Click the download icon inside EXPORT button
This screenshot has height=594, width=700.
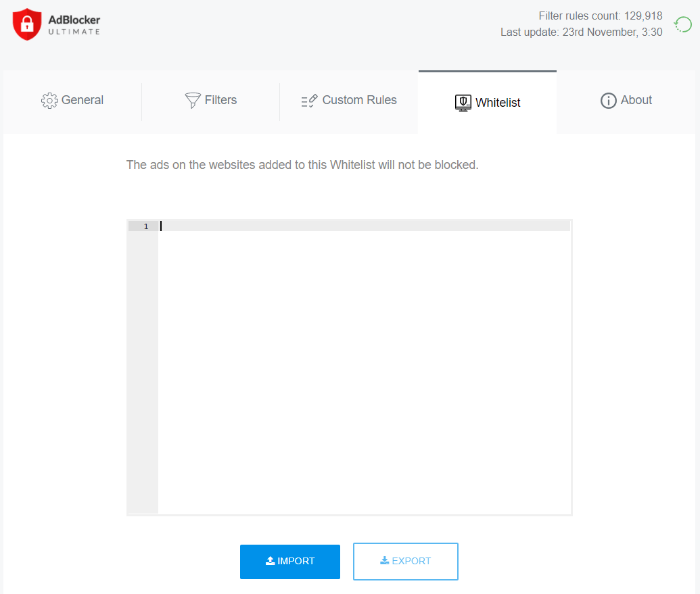(x=384, y=561)
